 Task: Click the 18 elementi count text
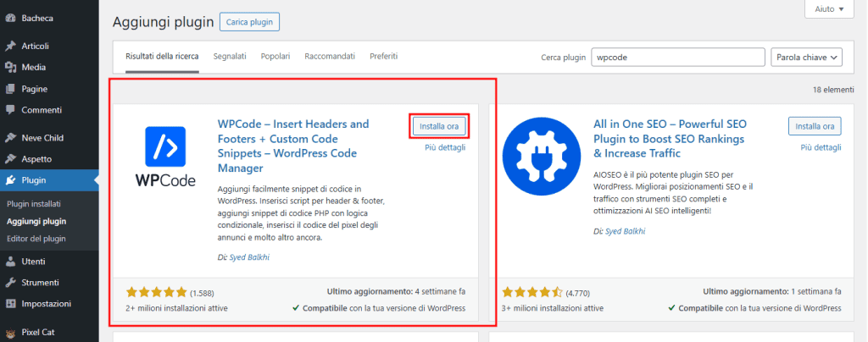(832, 90)
